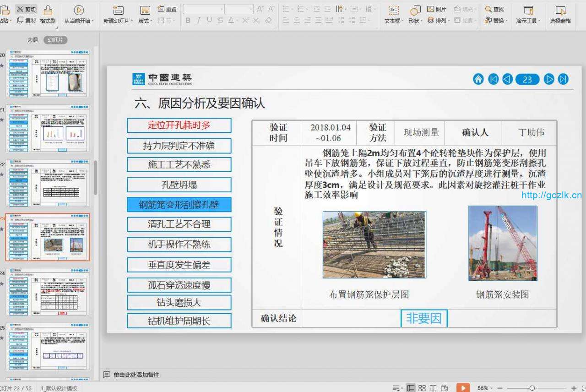
Task: Select the 幻灯片 slides tab
Action: click(55, 40)
